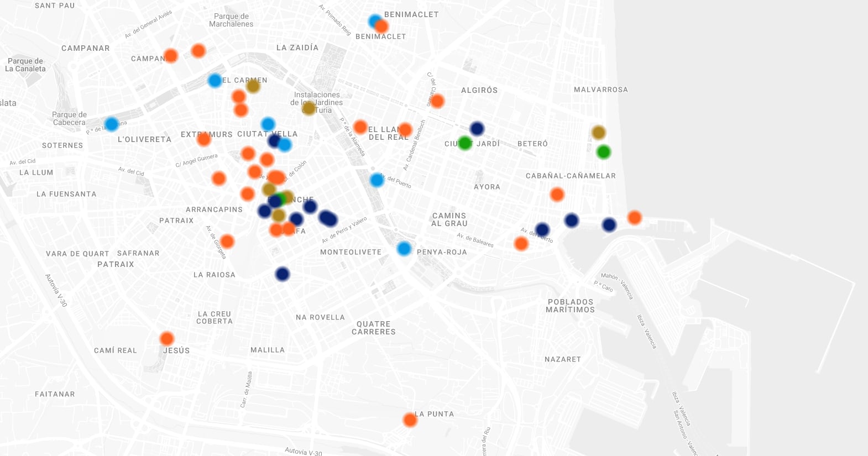The height and width of the screenshot is (456, 868).
Task: Select the Arrancapins label
Action: 214,209
